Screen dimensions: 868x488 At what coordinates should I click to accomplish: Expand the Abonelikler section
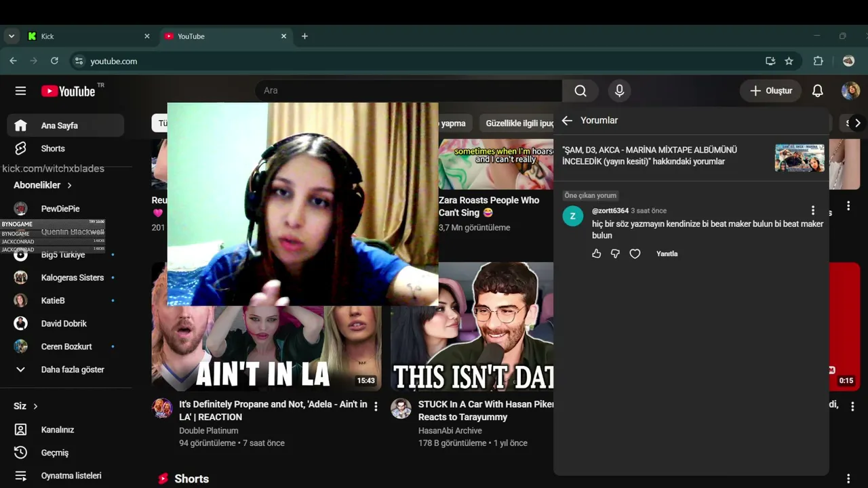click(x=43, y=185)
